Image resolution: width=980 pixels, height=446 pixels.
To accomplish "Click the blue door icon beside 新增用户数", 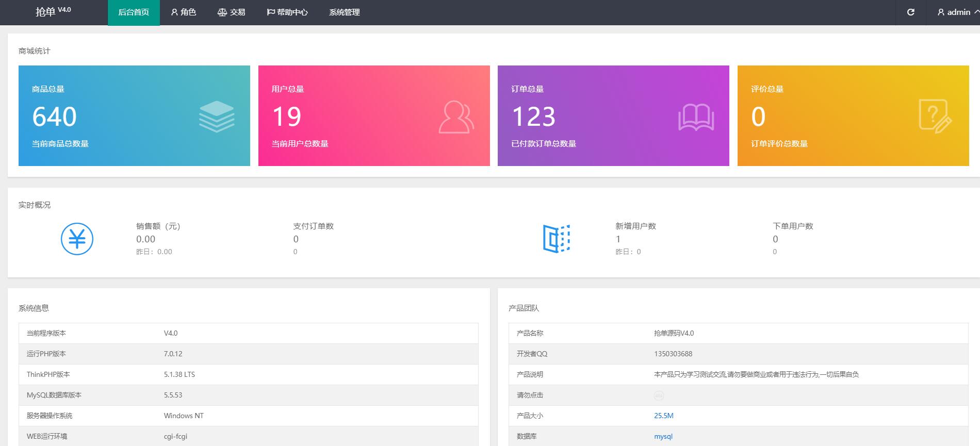I will (556, 239).
